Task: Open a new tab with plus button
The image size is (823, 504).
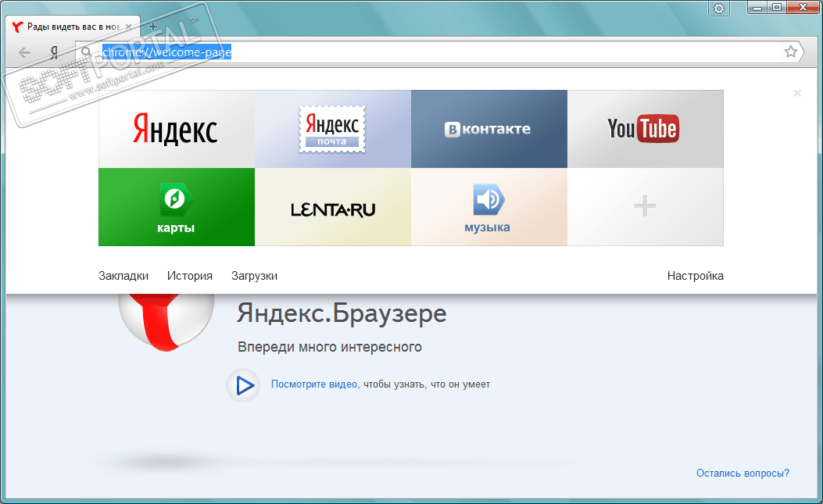Action: point(152,27)
